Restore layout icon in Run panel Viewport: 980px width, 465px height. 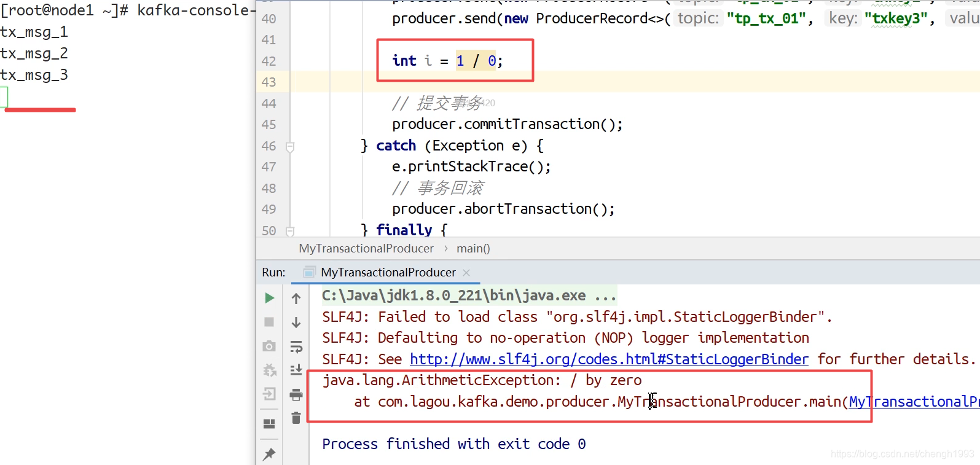(269, 423)
